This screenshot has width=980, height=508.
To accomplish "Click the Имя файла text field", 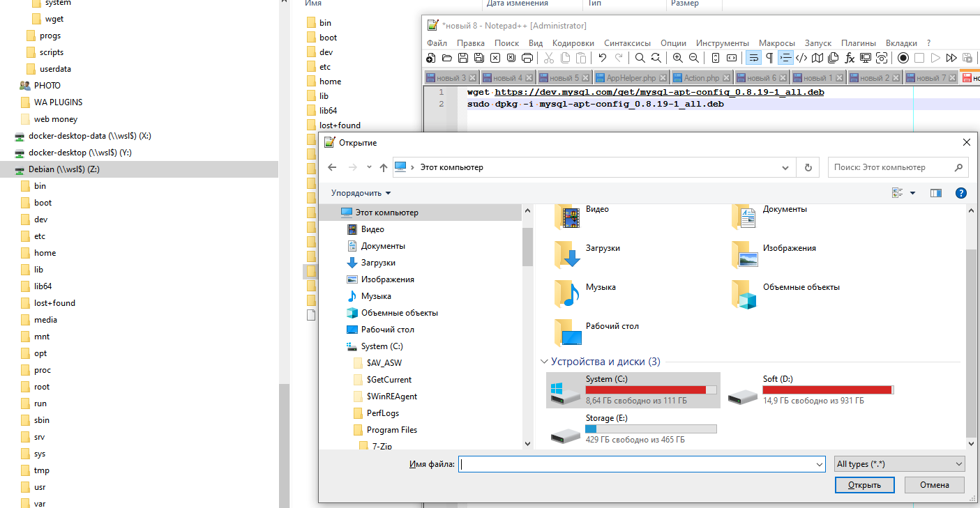I will point(636,464).
